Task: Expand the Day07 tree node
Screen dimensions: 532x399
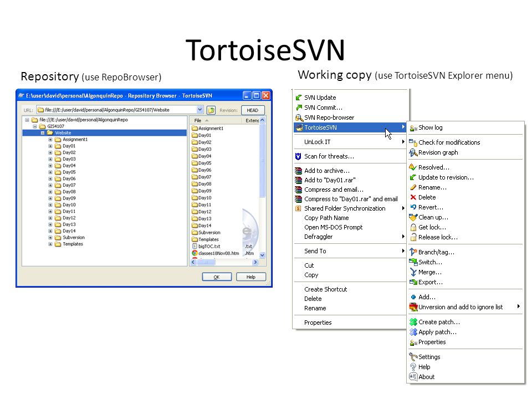Action: (50, 185)
